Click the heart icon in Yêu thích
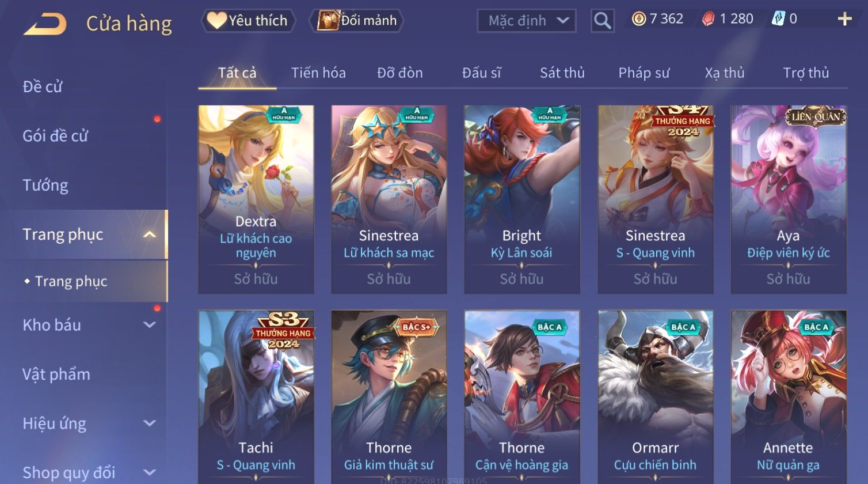Screen dimensions: 868x484 (217, 21)
